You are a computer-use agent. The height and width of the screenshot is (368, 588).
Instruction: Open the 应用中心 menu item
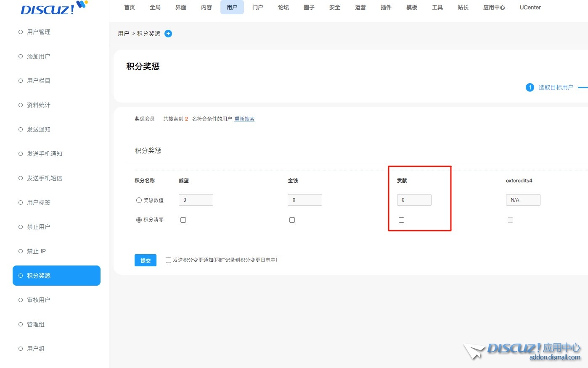click(x=494, y=8)
